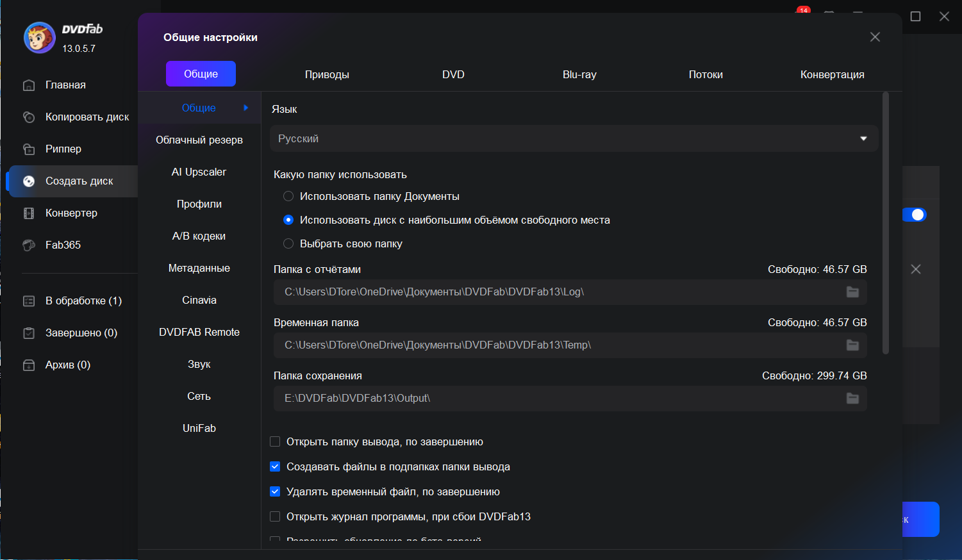Click the output folder path field
Image resolution: width=962 pixels, height=560 pixels.
pyautogui.click(x=558, y=399)
